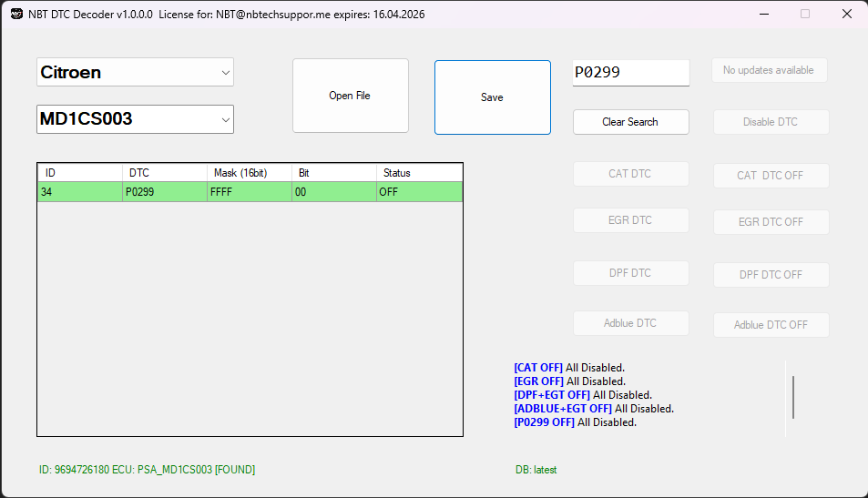Click the CAT DTC button

pyautogui.click(x=631, y=174)
